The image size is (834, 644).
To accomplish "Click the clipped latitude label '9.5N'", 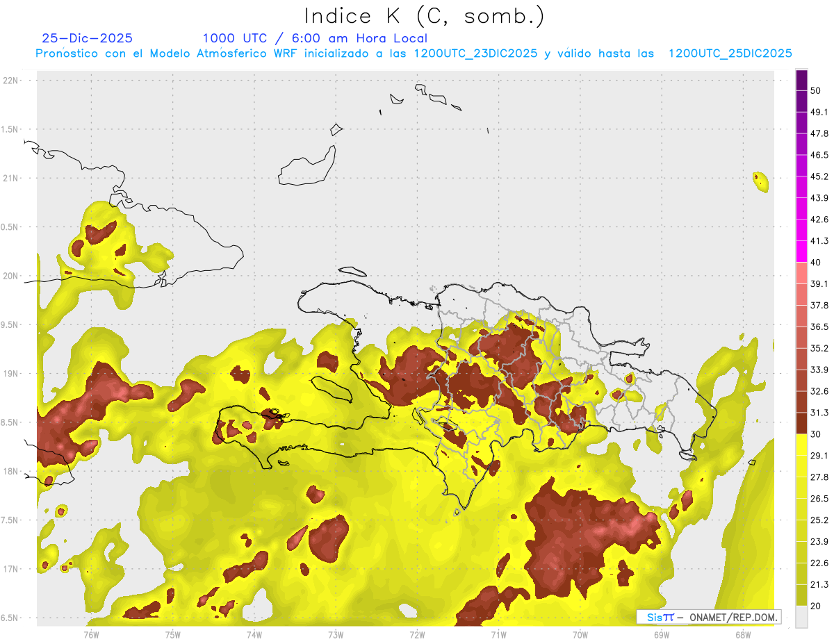I will pos(10,325).
